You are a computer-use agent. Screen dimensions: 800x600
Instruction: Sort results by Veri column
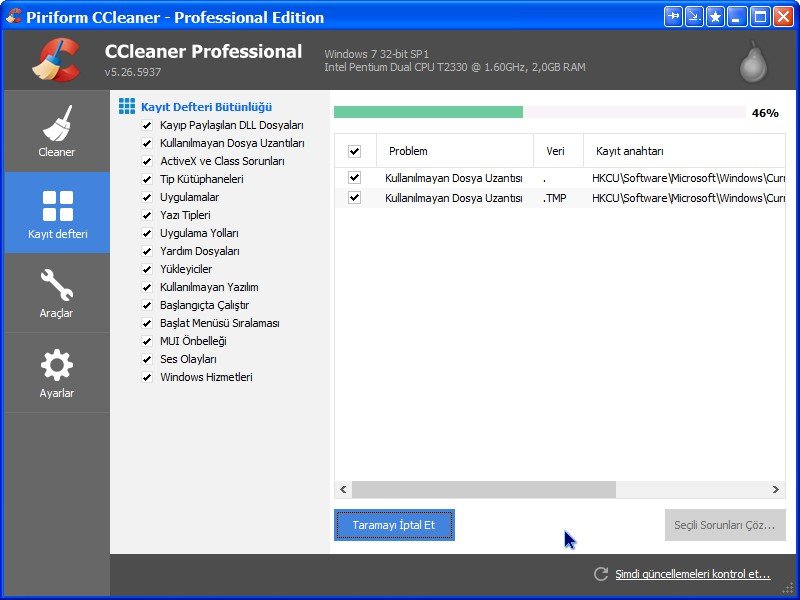pyautogui.click(x=558, y=151)
